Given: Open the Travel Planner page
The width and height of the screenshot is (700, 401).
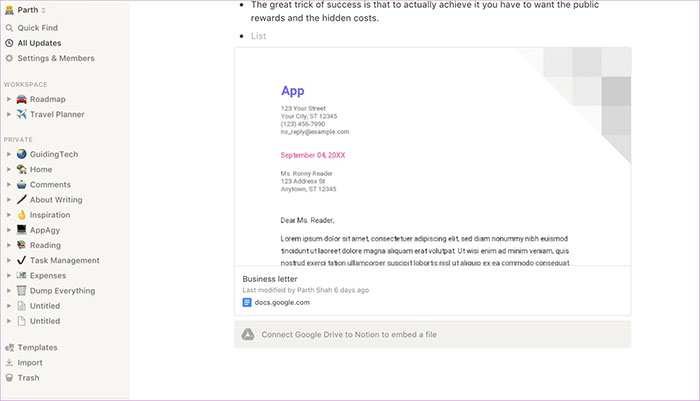Looking at the screenshot, I should pyautogui.click(x=56, y=115).
